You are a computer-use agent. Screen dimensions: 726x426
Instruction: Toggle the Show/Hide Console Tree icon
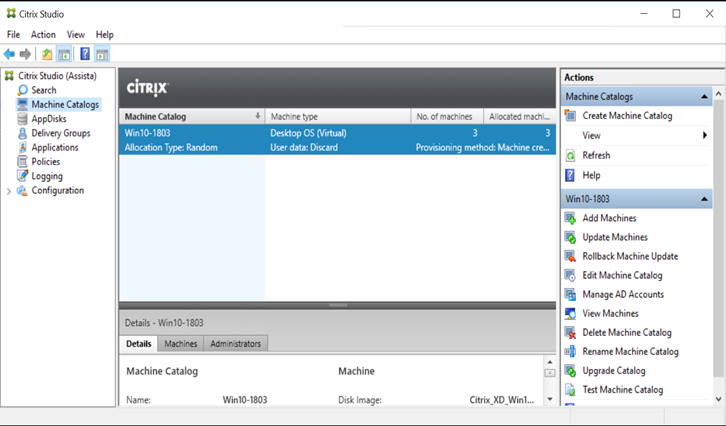point(64,54)
